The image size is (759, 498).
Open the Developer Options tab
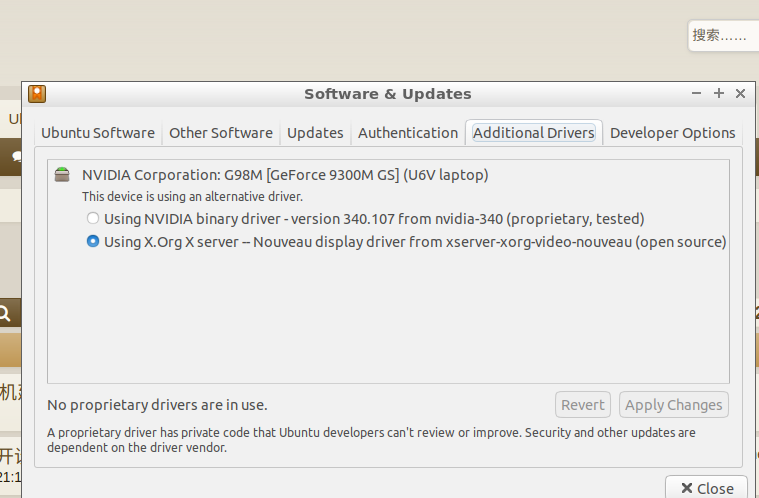pyautogui.click(x=672, y=133)
